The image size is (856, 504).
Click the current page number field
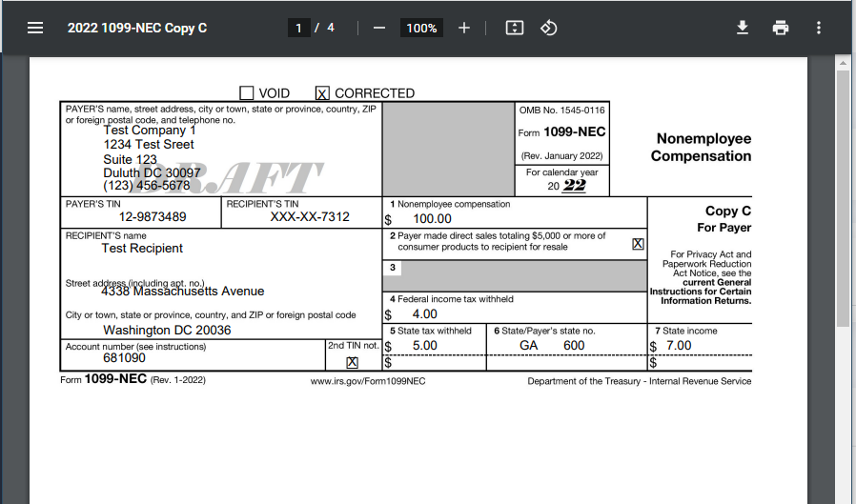[299, 28]
